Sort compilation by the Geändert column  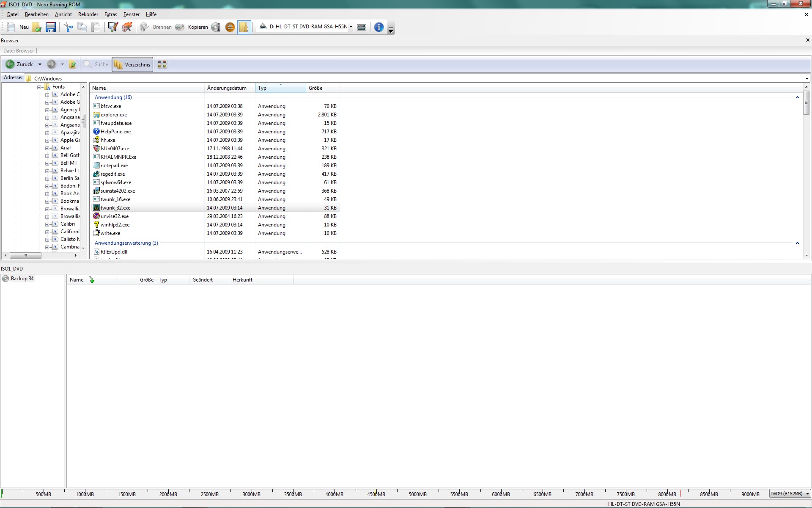click(x=210, y=280)
